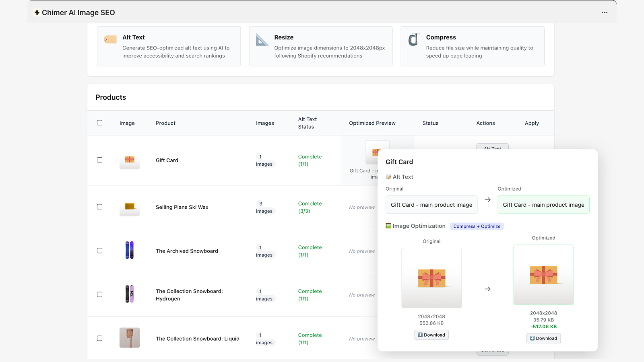Click the optimized Gift Card preview image
This screenshot has height=362, width=644.
click(543, 275)
